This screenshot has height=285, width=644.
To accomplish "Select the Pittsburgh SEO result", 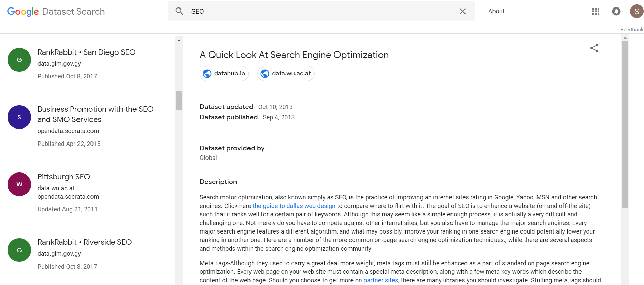I will (x=64, y=177).
